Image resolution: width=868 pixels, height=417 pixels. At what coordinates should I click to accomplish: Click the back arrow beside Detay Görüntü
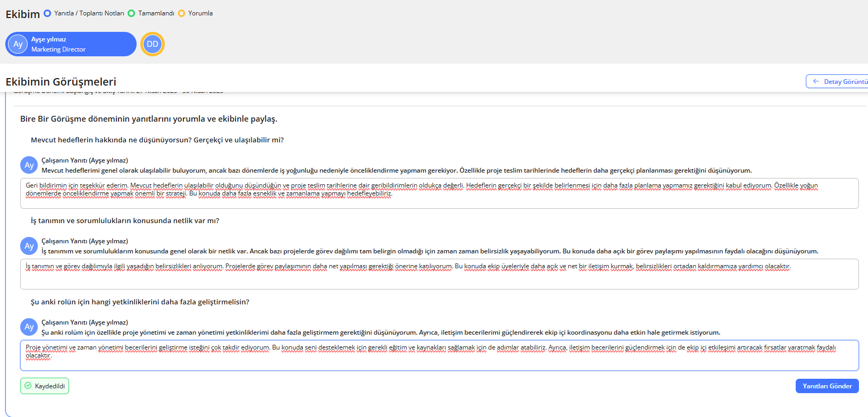coord(816,81)
